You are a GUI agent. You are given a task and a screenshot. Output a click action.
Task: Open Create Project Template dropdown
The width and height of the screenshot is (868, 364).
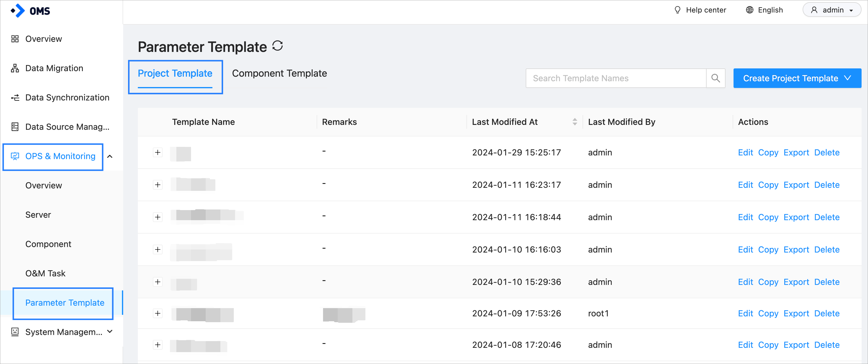[x=797, y=78]
